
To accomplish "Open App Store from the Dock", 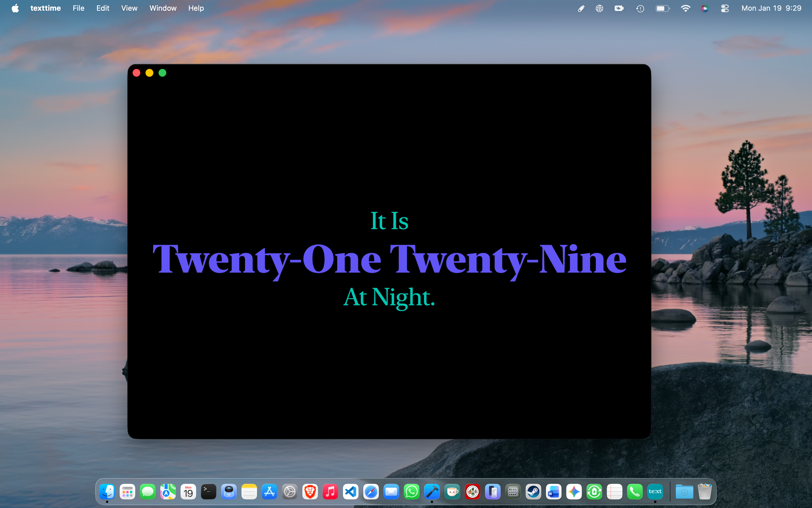I will click(x=270, y=492).
